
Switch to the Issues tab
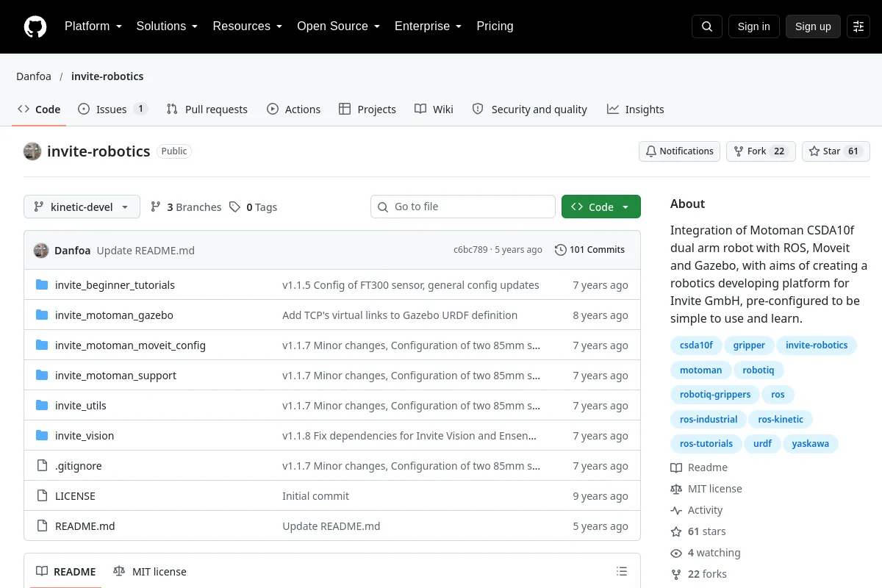click(113, 109)
